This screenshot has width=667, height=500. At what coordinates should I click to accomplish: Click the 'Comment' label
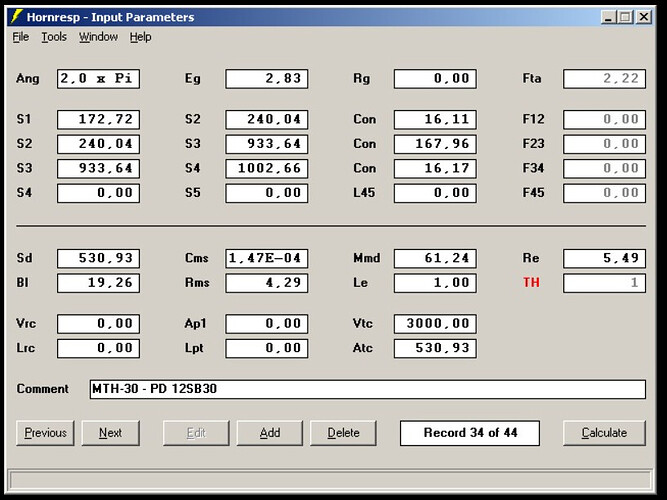(43, 389)
